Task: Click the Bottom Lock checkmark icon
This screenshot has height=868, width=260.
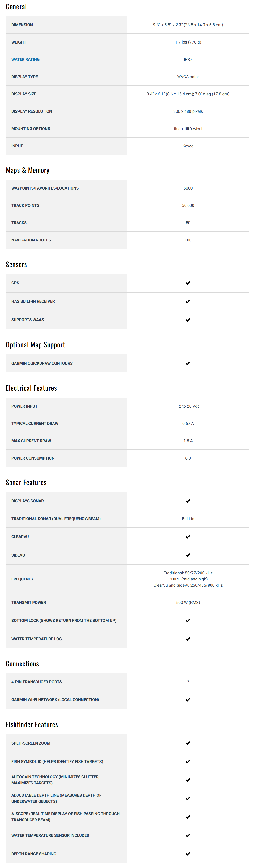Action: (x=188, y=620)
